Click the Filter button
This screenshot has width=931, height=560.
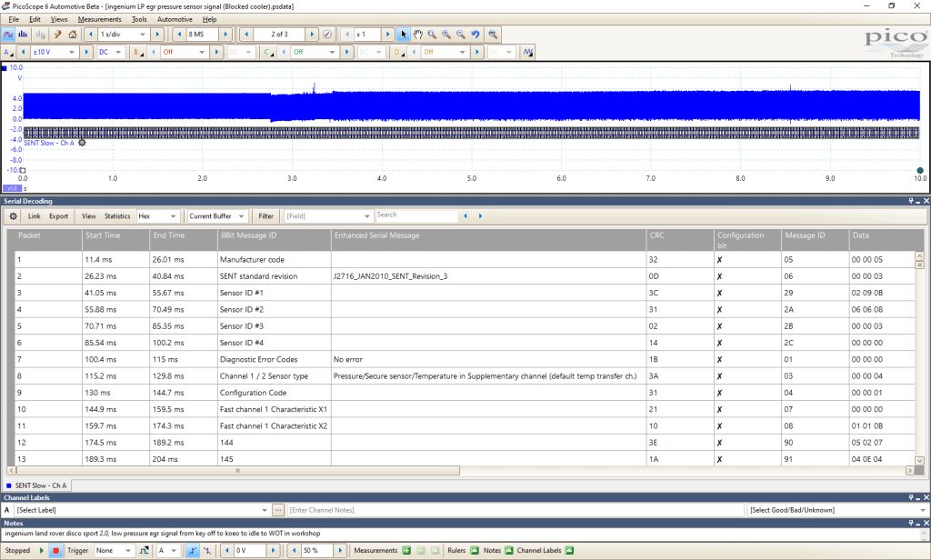(x=266, y=216)
